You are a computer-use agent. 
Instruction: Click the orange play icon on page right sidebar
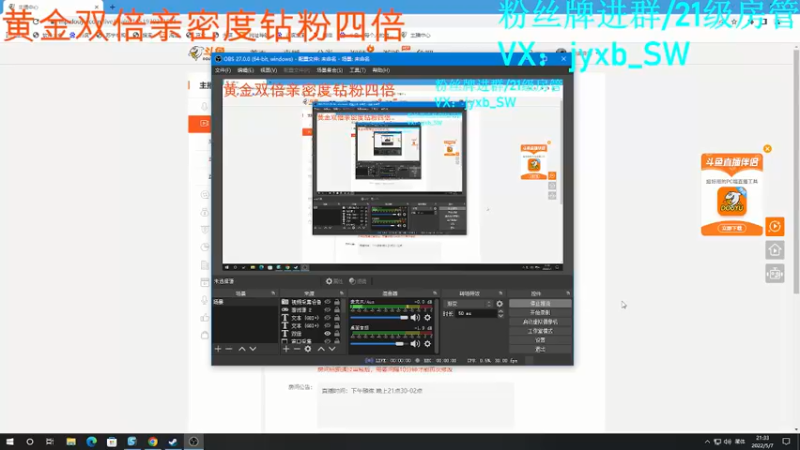point(774,227)
